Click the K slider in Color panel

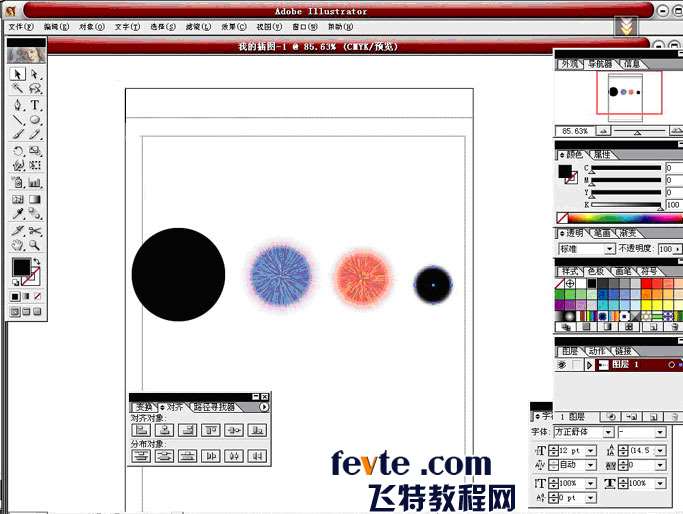626,204
